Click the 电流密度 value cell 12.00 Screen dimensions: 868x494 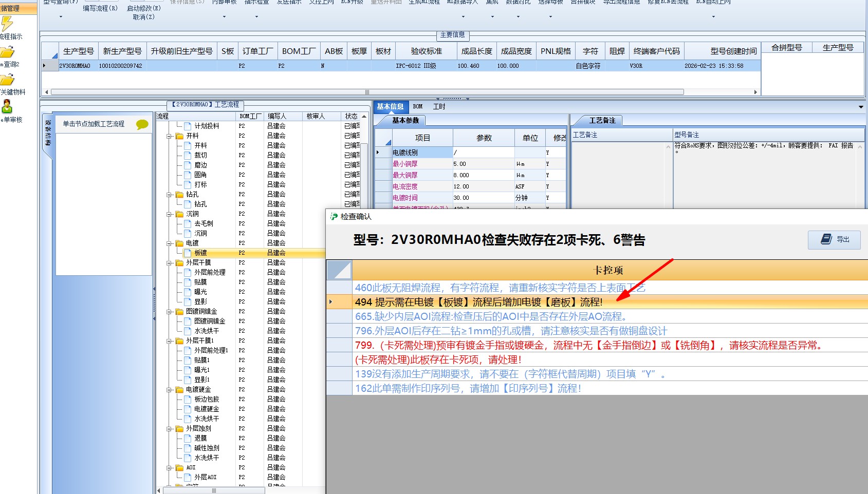click(483, 186)
